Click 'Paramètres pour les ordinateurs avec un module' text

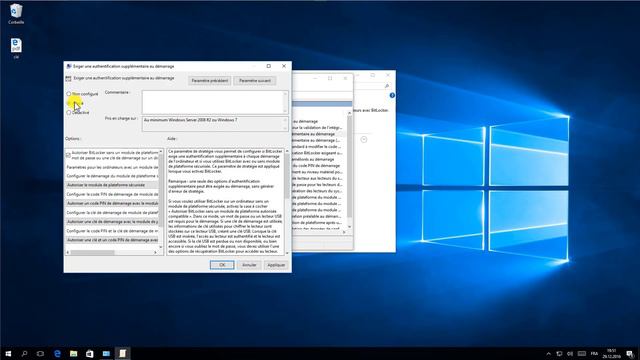pyautogui.click(x=112, y=167)
